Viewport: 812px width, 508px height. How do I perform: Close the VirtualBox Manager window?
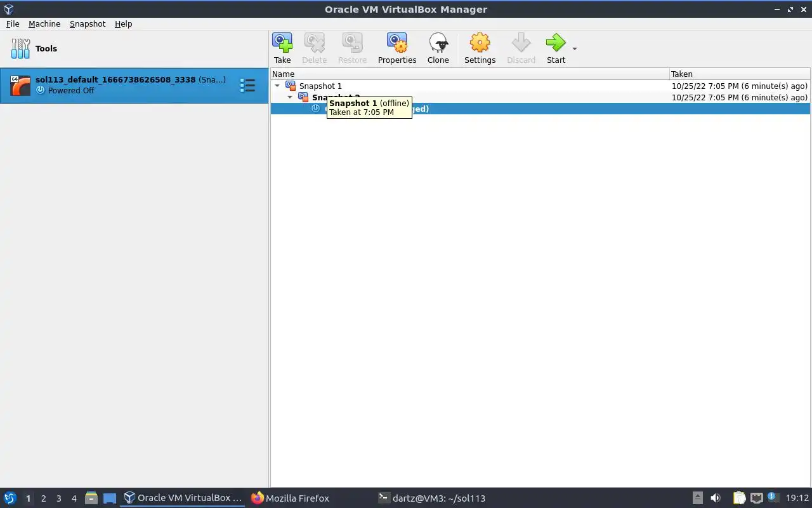(804, 10)
